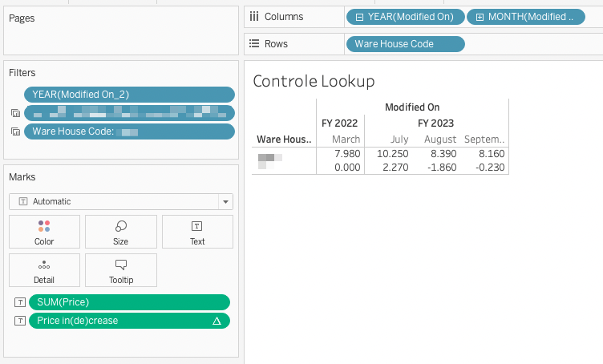Click the Tooltip marks card
This screenshot has width=603, height=364.
pos(120,270)
